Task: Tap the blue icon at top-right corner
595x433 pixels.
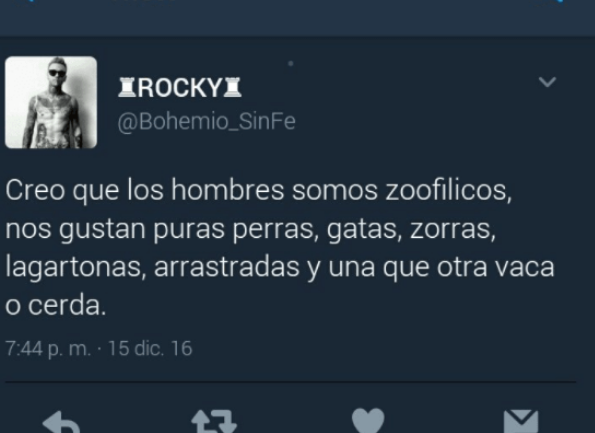Action: [x=561, y=1]
